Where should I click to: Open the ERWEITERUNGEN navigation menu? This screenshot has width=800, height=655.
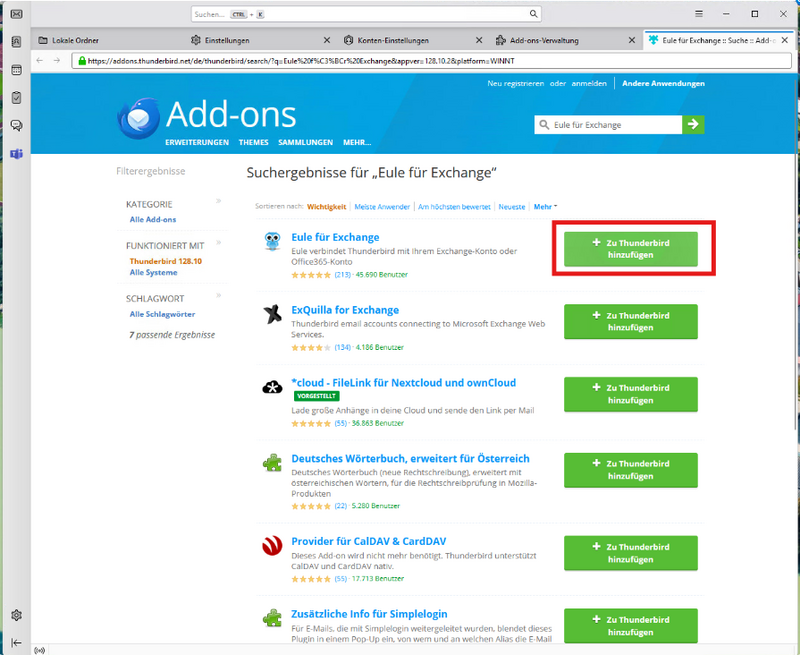pos(197,142)
